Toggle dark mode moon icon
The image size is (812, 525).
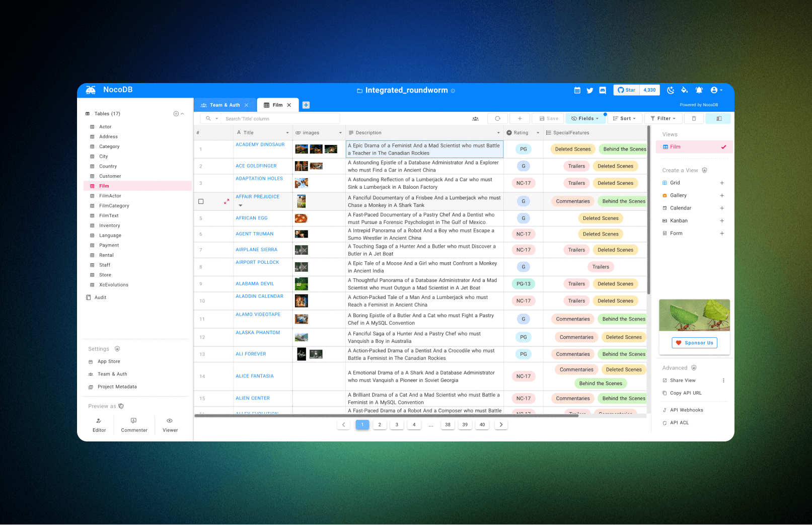click(671, 90)
